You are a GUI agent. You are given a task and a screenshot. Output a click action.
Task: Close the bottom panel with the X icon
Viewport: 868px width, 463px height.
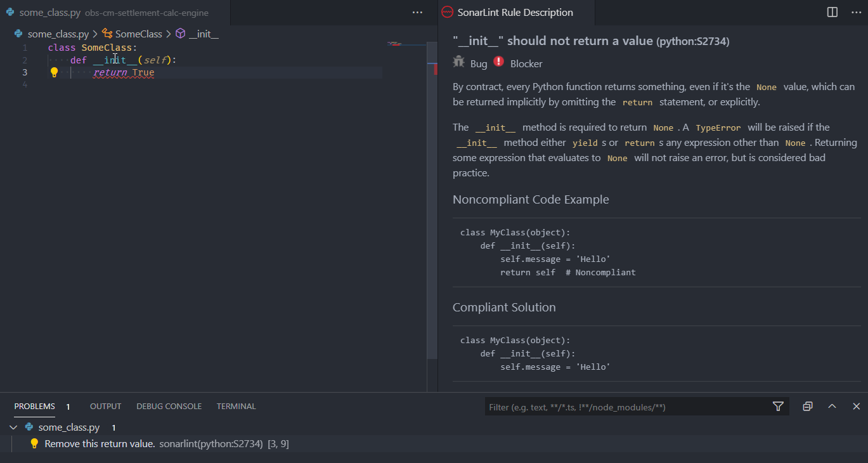coord(856,407)
